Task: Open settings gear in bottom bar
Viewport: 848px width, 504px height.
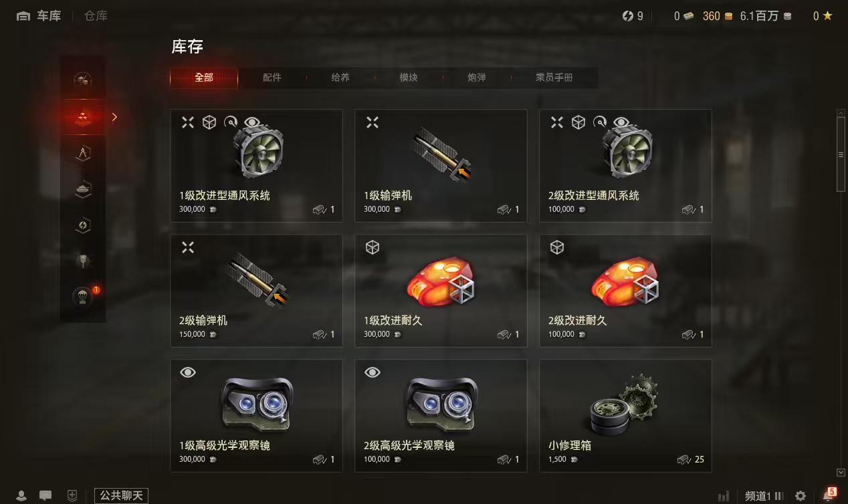Action: 801,496
